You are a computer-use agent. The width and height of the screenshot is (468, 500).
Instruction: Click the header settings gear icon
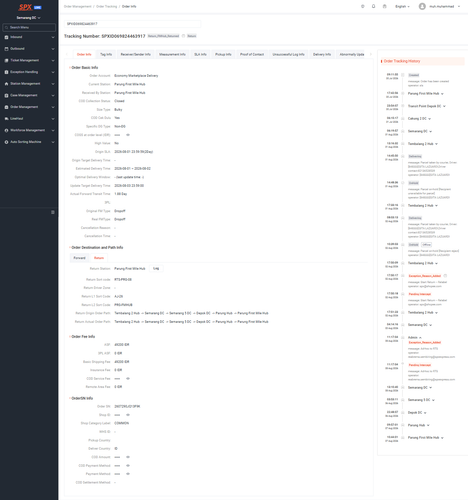tap(363, 6)
